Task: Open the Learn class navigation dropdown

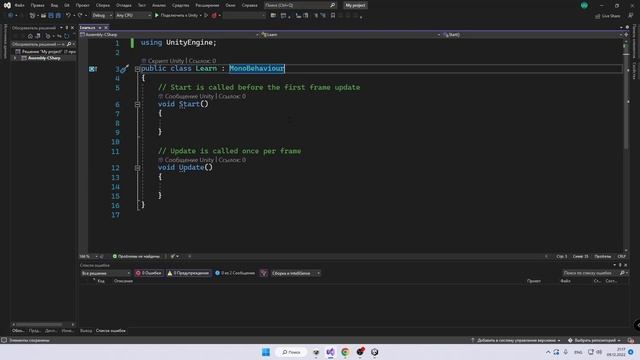Action: tap(351, 35)
